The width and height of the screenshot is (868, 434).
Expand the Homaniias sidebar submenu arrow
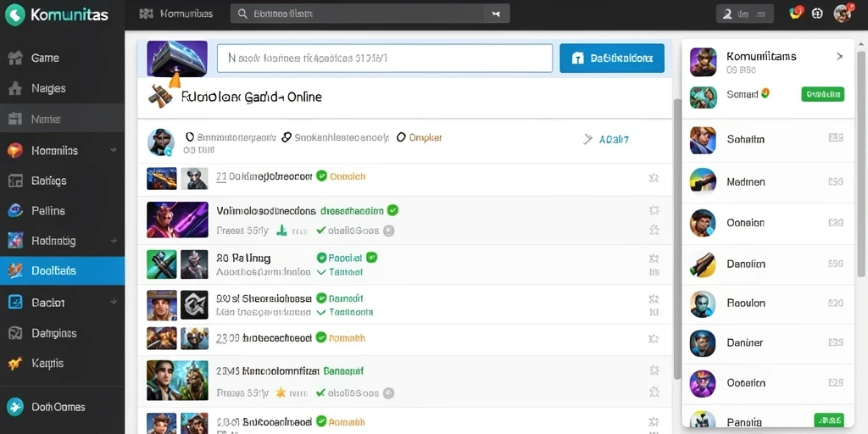[x=114, y=150]
